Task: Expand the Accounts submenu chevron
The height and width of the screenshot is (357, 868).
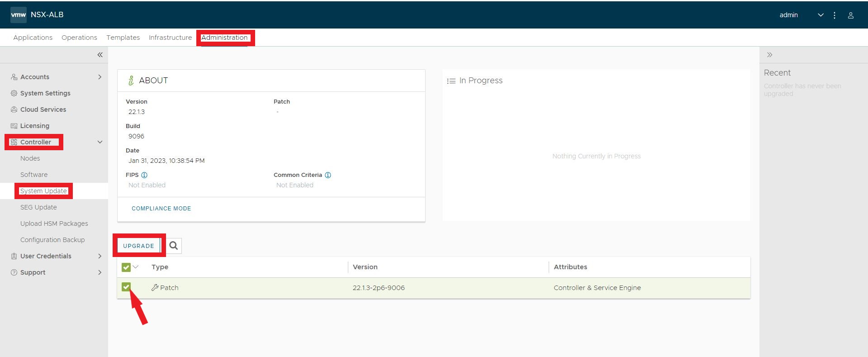Action: 100,77
